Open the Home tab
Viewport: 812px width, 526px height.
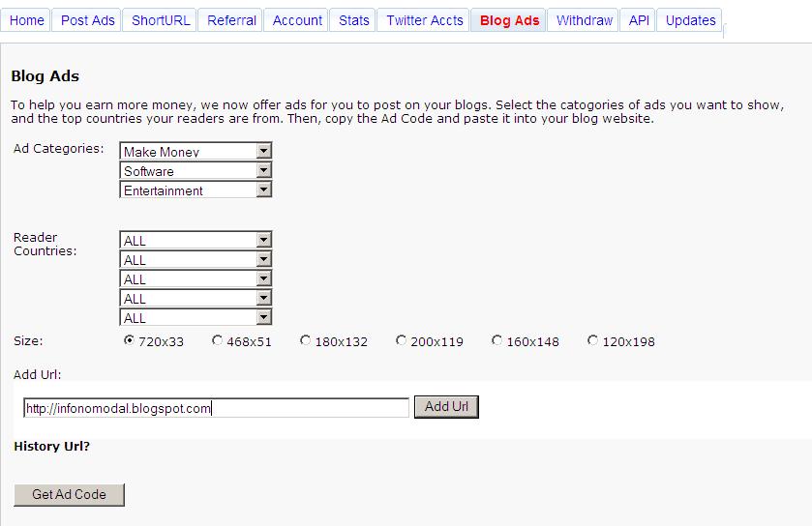tap(26, 20)
